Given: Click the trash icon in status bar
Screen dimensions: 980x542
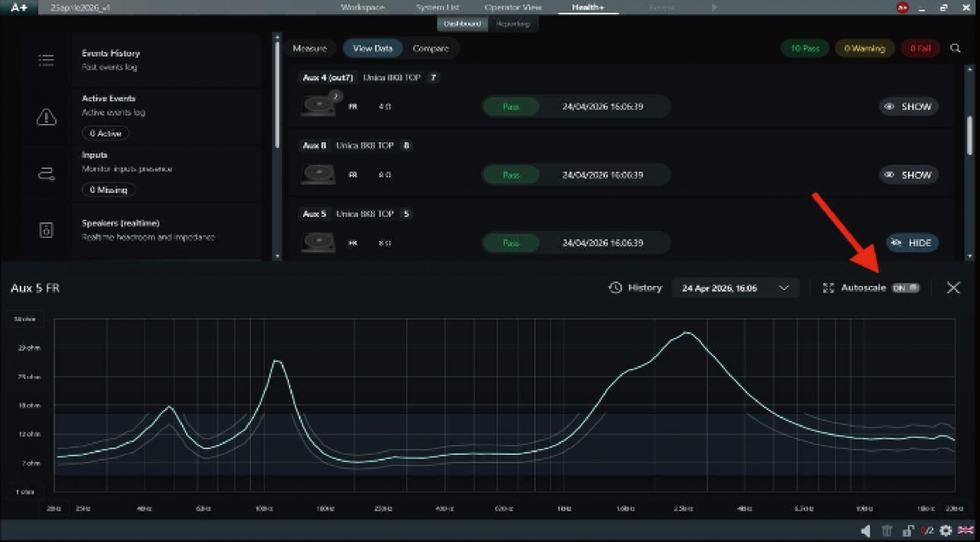Looking at the screenshot, I should point(886,530).
